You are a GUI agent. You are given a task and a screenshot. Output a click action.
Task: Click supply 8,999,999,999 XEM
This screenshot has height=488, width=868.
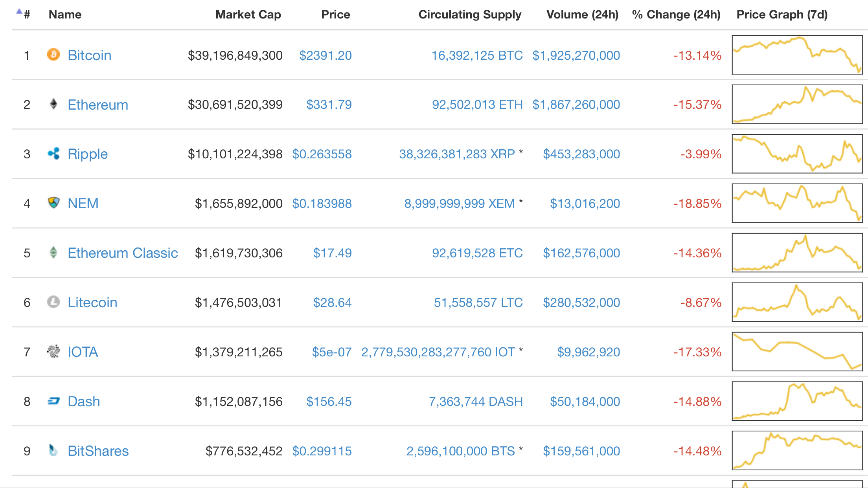(x=460, y=204)
